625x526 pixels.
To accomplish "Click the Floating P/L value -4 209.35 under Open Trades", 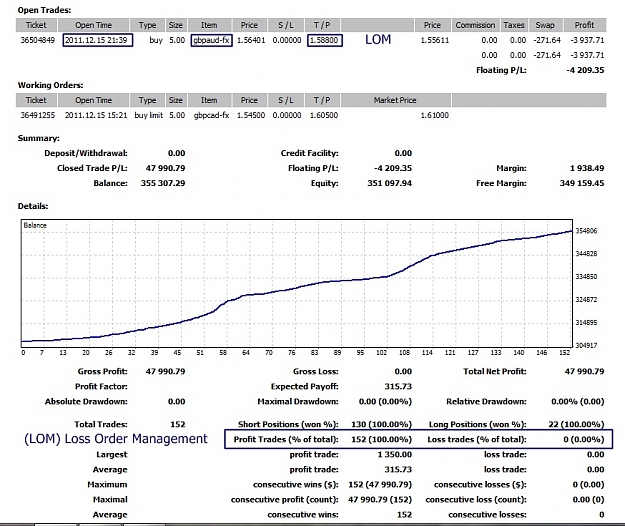I will (585, 70).
